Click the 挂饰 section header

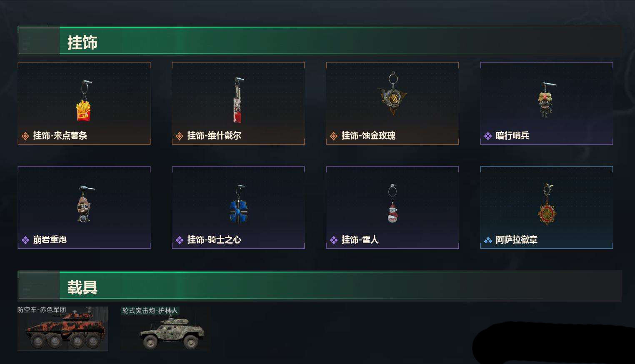82,42
